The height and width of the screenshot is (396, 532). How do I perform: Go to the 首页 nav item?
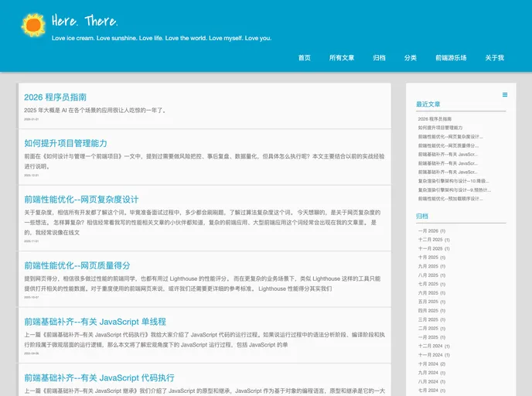[305, 58]
